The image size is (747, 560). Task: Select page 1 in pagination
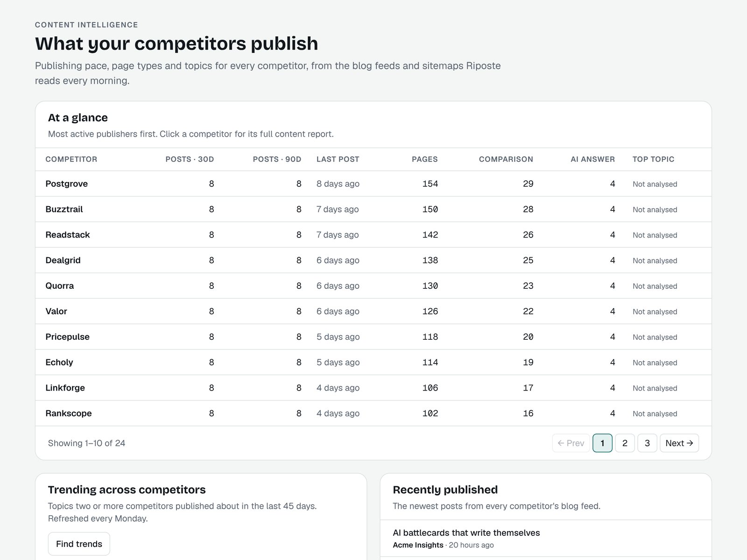602,443
